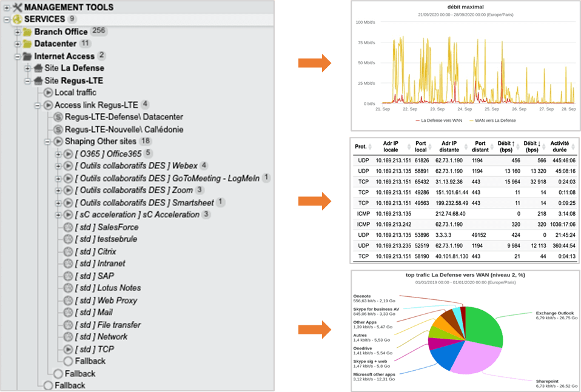Expand the Office365 shaping group

tap(58, 153)
